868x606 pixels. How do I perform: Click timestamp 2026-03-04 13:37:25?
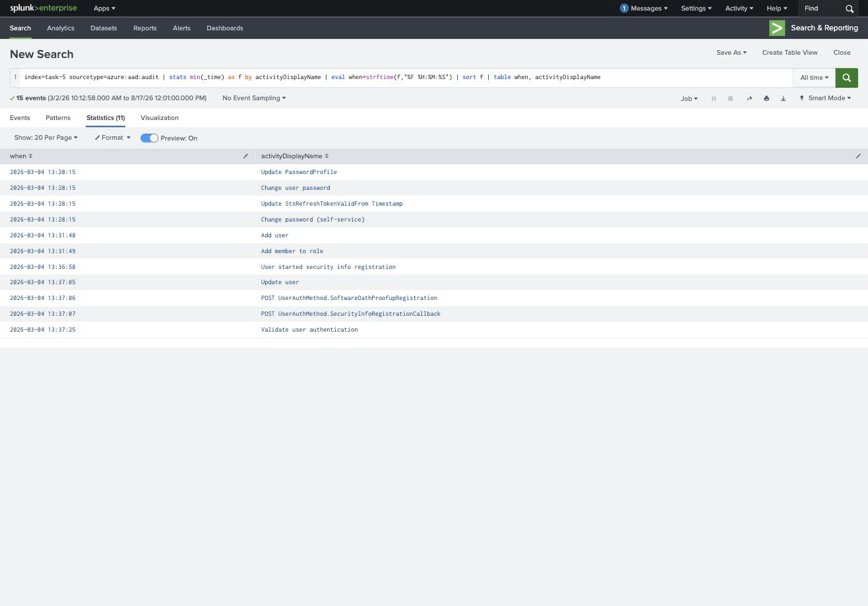point(43,330)
